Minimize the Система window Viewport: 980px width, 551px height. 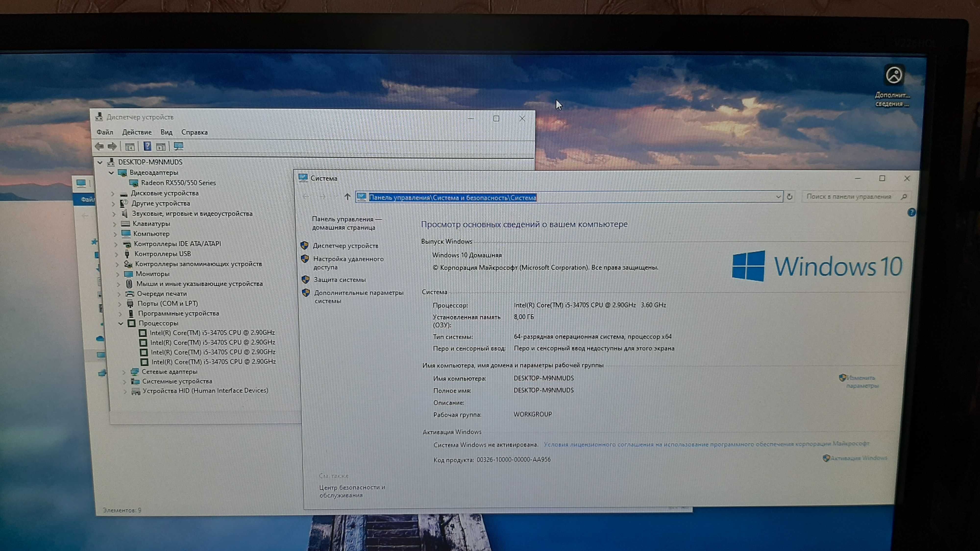857,178
